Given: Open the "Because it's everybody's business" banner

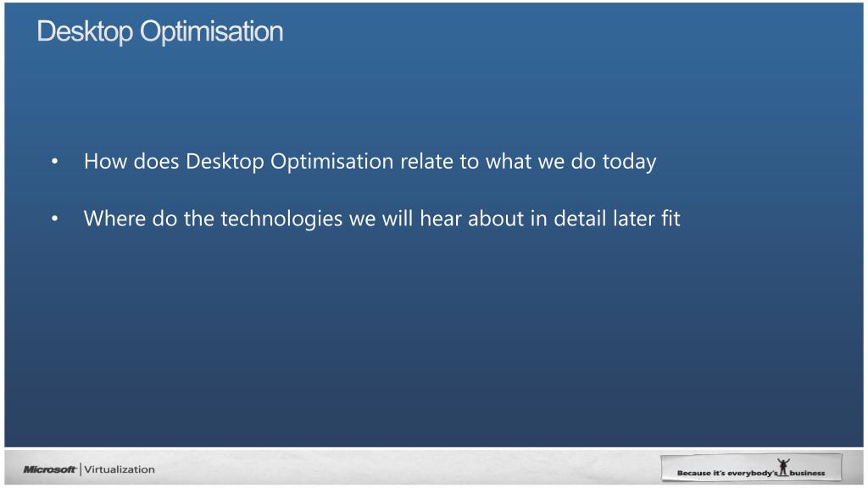Looking at the screenshot, I should click(x=751, y=468).
